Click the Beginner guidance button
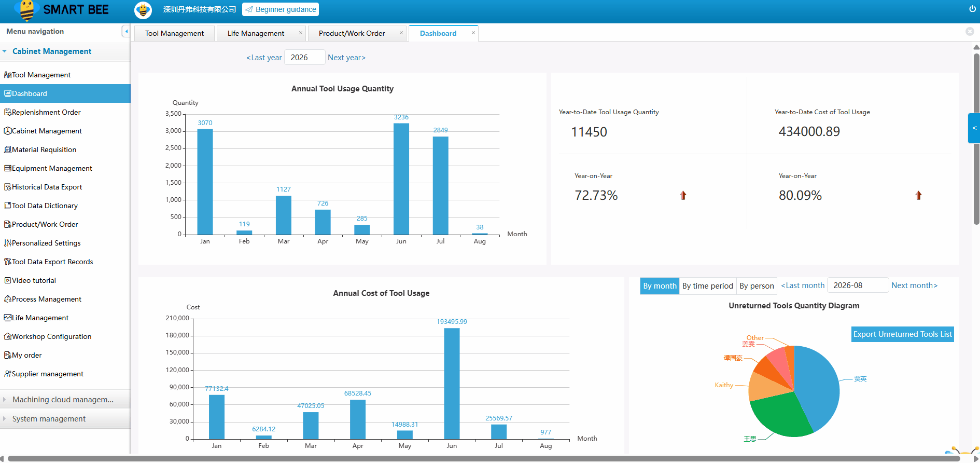 tap(281, 9)
